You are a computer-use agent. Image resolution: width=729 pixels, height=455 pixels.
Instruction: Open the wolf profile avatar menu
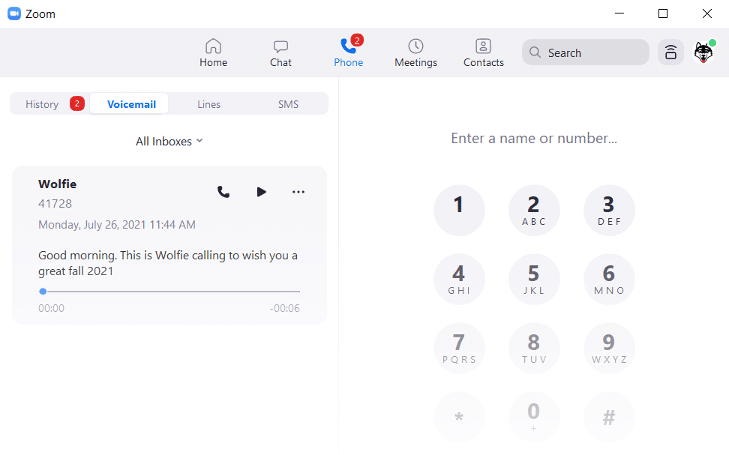[x=703, y=52]
